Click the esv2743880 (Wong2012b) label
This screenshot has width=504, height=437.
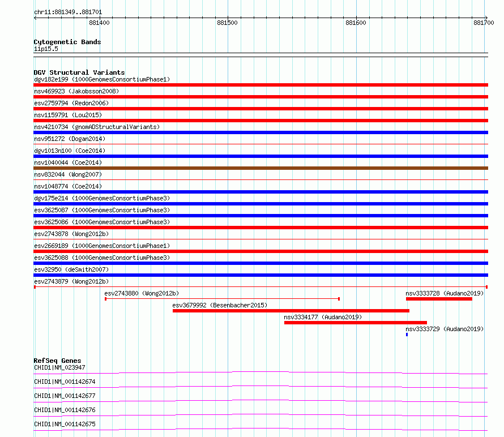click(142, 293)
